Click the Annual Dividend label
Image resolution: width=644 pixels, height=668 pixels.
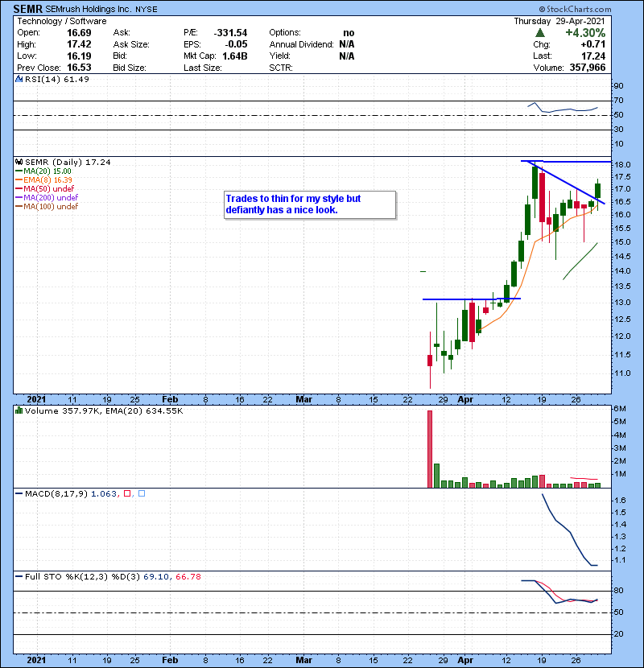[x=301, y=44]
